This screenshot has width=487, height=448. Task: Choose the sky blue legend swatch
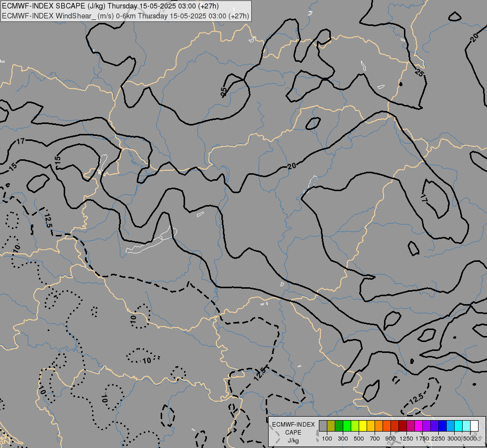tap(450, 426)
